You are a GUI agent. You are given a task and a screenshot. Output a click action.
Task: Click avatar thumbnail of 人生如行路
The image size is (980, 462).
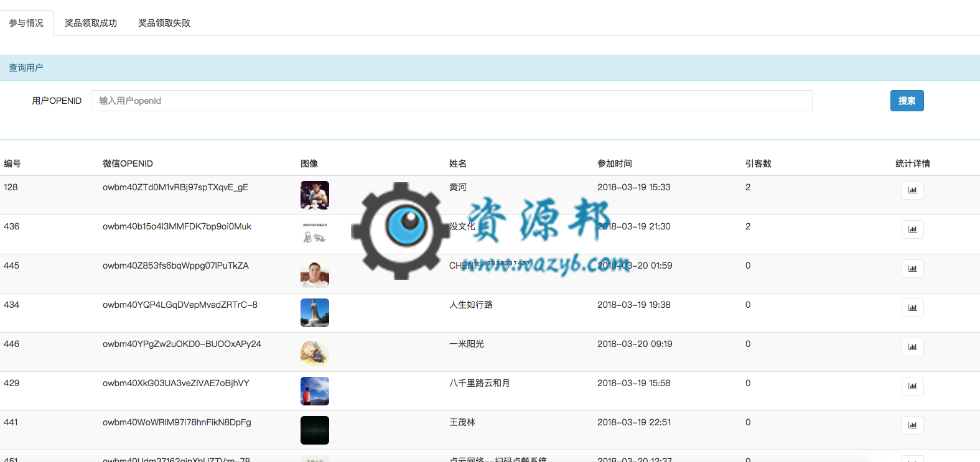click(315, 313)
